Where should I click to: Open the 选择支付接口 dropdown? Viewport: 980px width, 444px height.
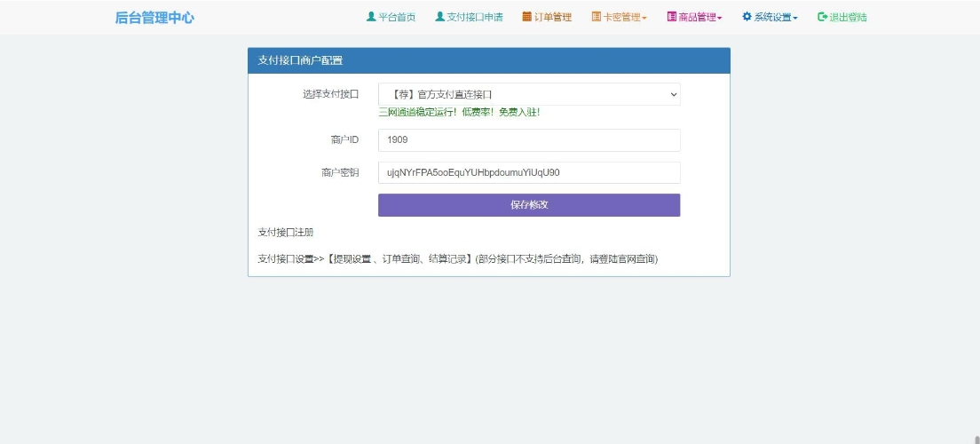point(529,94)
